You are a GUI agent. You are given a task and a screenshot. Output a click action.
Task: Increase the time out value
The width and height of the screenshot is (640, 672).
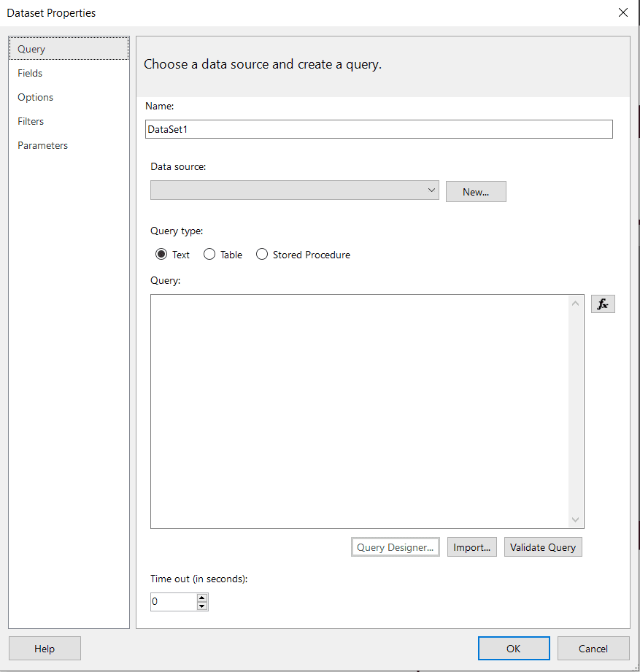point(202,598)
